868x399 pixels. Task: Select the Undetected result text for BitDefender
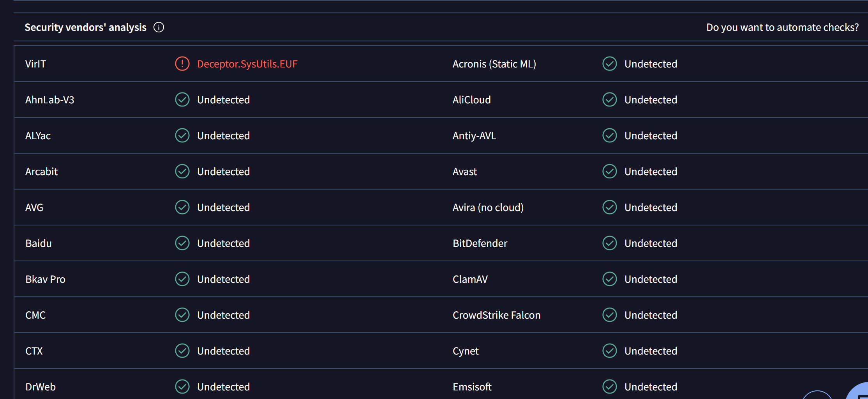(x=651, y=243)
